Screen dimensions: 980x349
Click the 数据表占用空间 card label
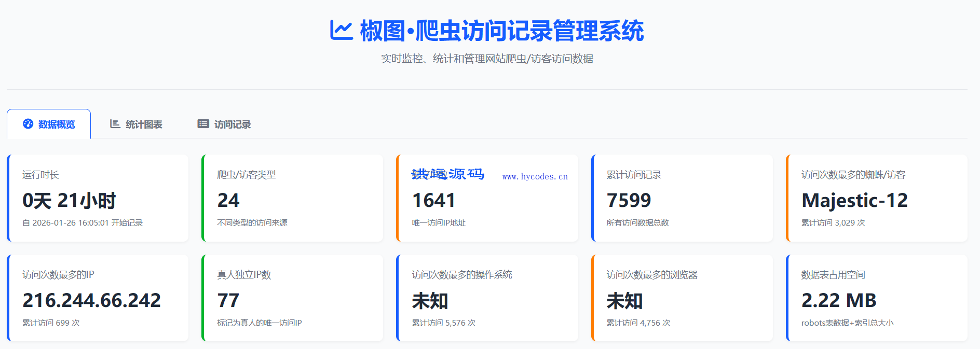pos(833,275)
